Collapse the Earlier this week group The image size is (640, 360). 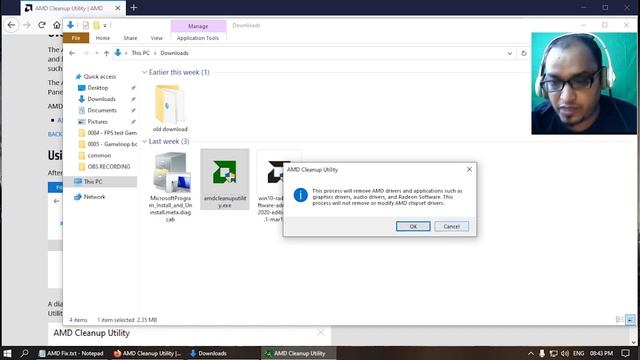point(144,72)
